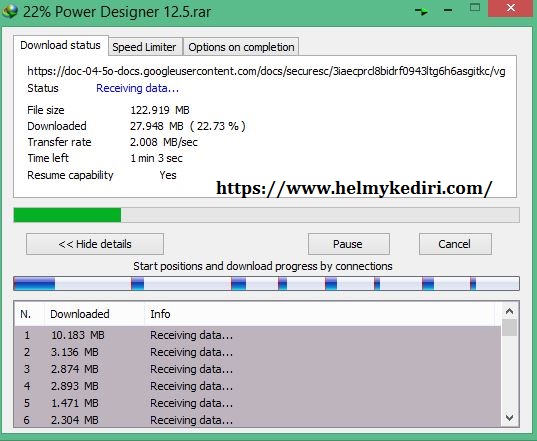This screenshot has height=441, width=537.
Task: Collapse details with Hide details button
Action: [x=95, y=244]
